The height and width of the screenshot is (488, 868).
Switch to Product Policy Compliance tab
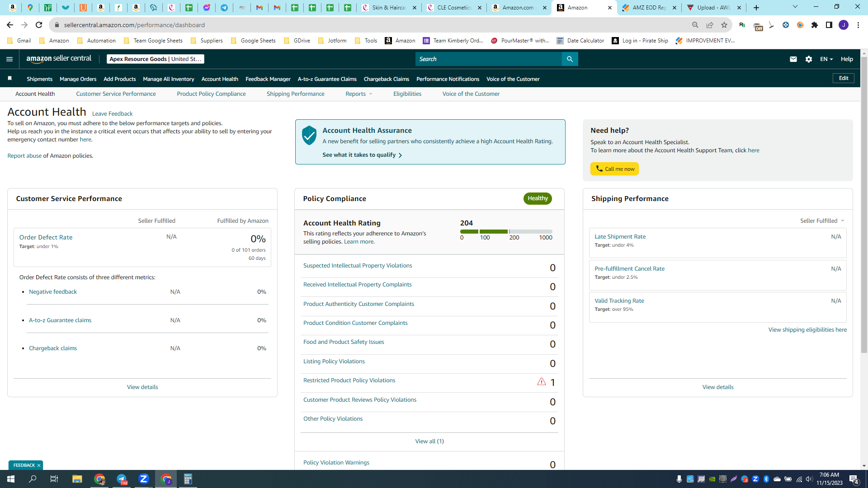coord(211,94)
